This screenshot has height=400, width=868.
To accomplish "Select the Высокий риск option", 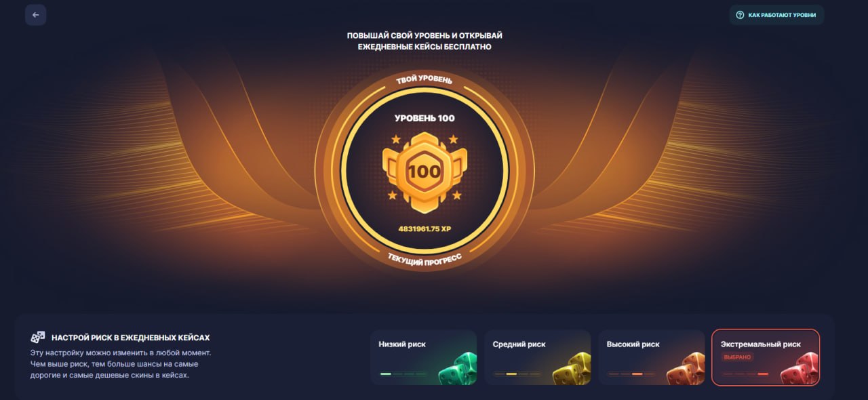I will (x=652, y=357).
